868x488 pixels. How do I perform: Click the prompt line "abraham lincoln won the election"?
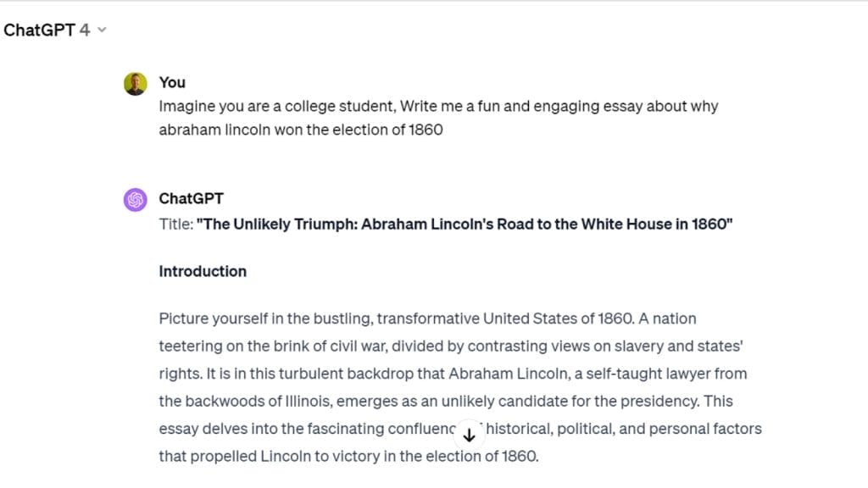click(301, 130)
